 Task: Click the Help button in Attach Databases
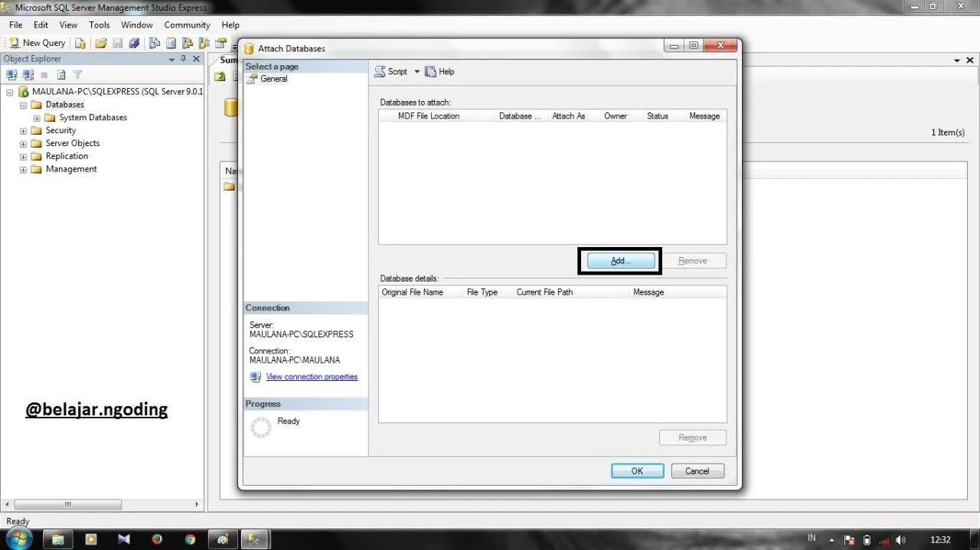[x=439, y=71]
